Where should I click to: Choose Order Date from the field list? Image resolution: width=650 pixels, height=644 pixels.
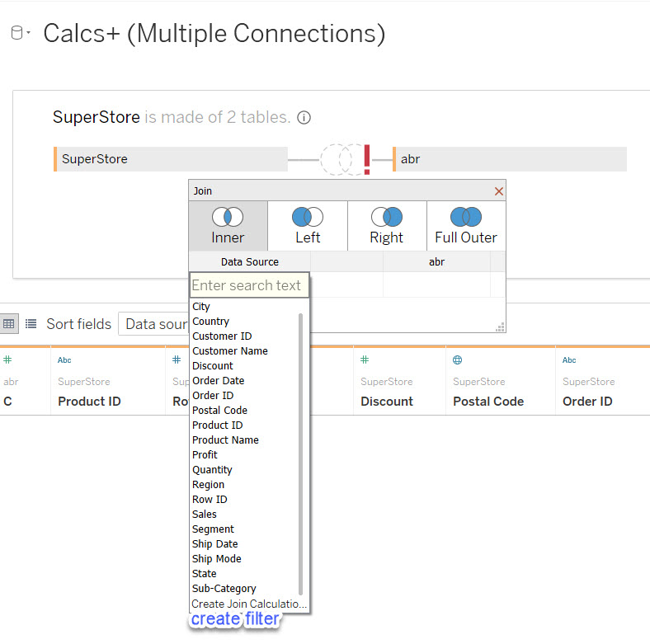click(218, 381)
